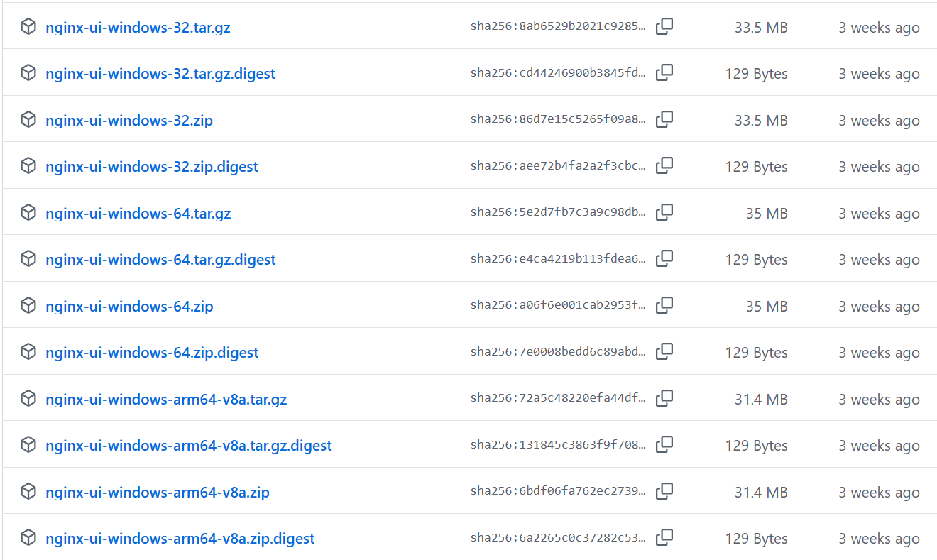Click package icon beside nginx-ui-windows-64.tar.gz
The width and height of the screenshot is (937, 560).
point(28,213)
